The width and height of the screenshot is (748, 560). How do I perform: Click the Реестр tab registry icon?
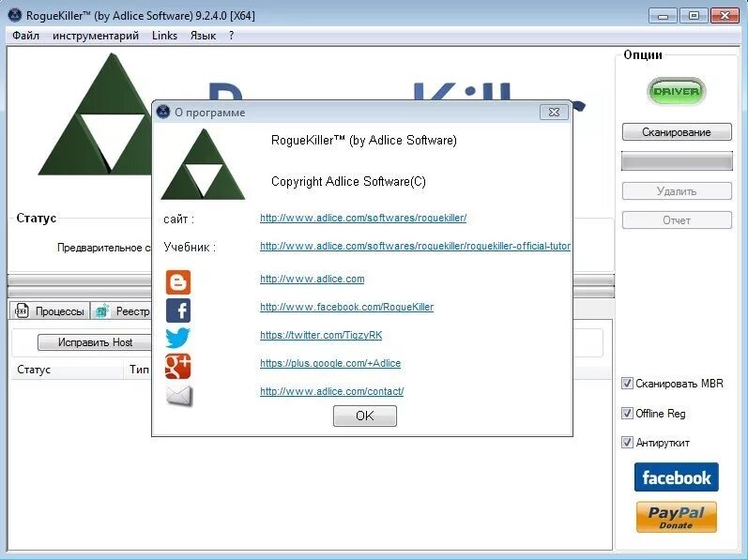[x=102, y=310]
